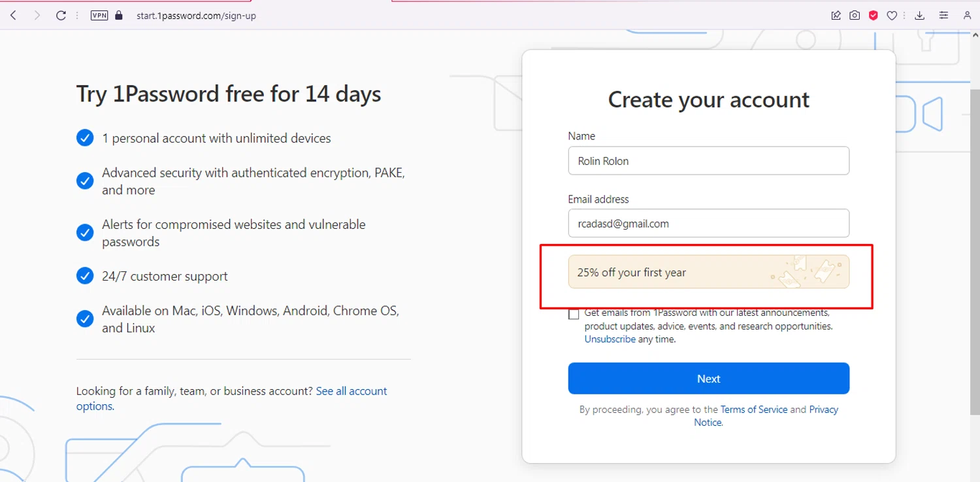The height and width of the screenshot is (482, 980).
Task: Open the Terms of Service link
Action: coord(753,409)
